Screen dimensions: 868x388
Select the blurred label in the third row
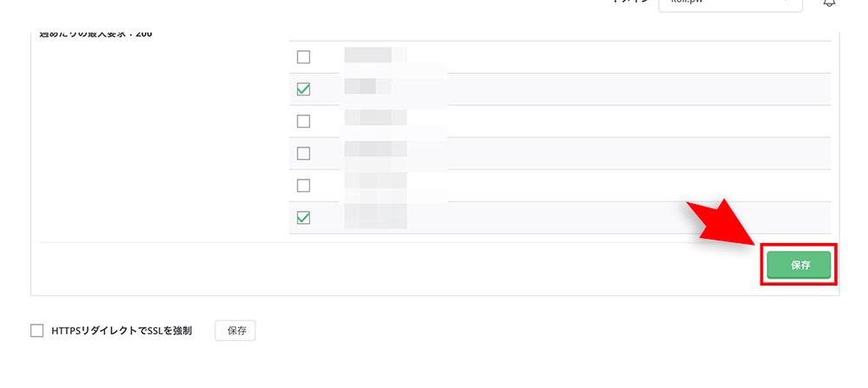click(375, 118)
